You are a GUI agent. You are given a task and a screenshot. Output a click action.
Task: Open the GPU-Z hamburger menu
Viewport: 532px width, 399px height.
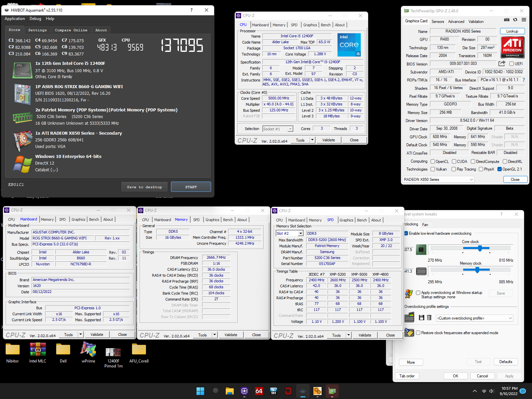pos(524,20)
